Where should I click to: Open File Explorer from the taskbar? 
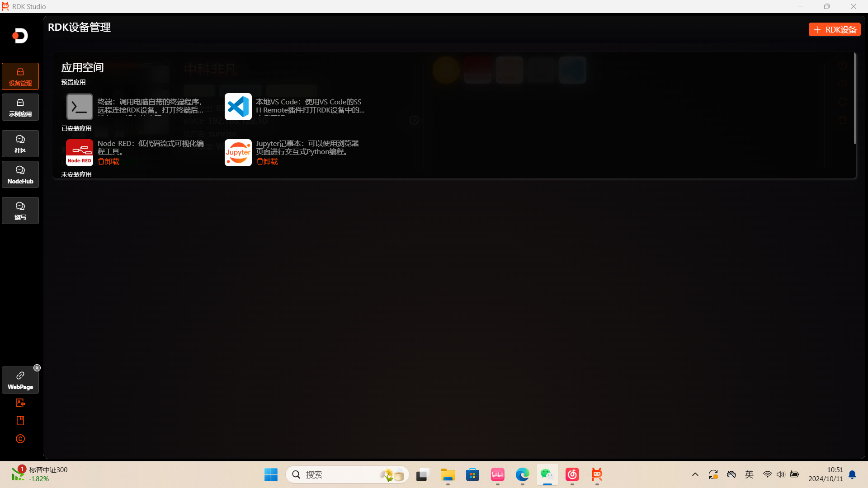pos(448,474)
